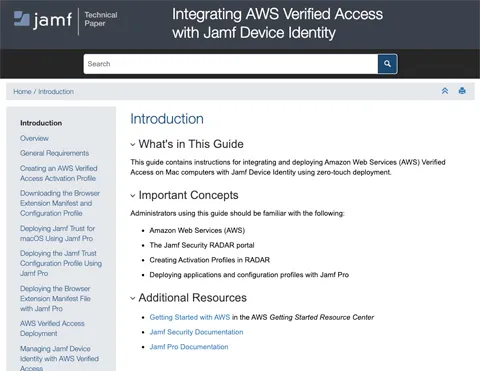The image size is (480, 371).
Task: Click 'Deploying applications and configuration profiles' bullet
Action: 249,275
